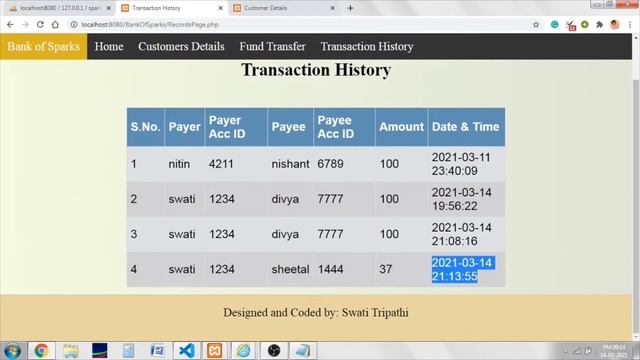Viewport: 640px width, 360px height.
Task: Click the date 2021-03-14 21:08:16
Action: click(462, 234)
